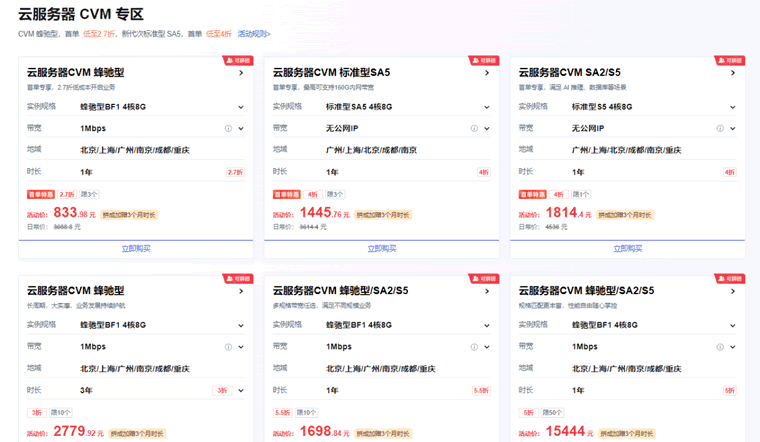The height and width of the screenshot is (442, 760).
Task: Click the 2779.92 元 activity price
Action: pos(79,431)
